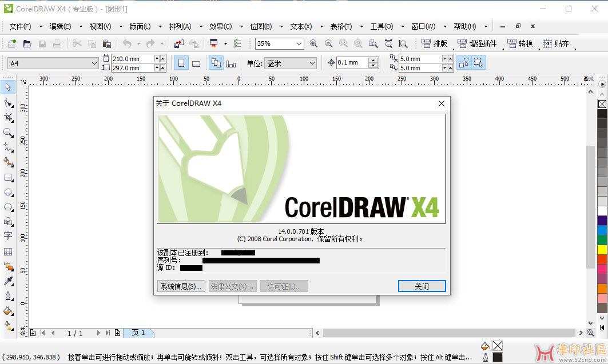Image resolution: width=608 pixels, height=364 pixels.
Task: Open the 视图(V) menu
Action: (100, 26)
